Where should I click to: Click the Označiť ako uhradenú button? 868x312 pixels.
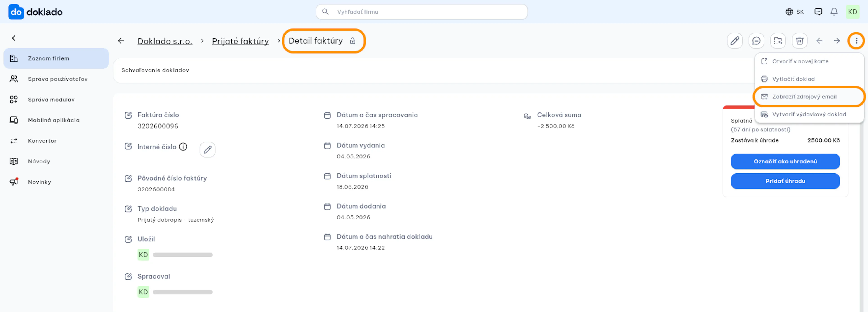[x=785, y=162]
